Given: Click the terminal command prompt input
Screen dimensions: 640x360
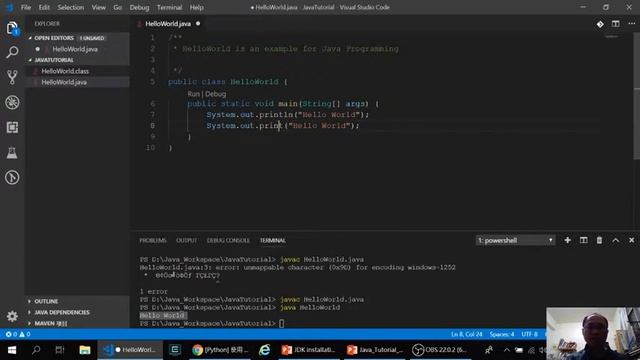Looking at the screenshot, I should click(282, 324).
